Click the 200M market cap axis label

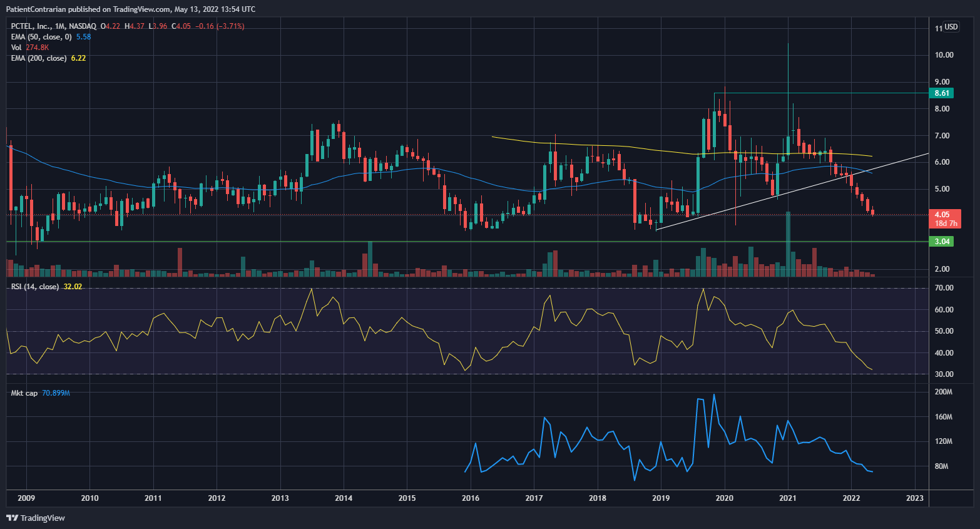(944, 392)
